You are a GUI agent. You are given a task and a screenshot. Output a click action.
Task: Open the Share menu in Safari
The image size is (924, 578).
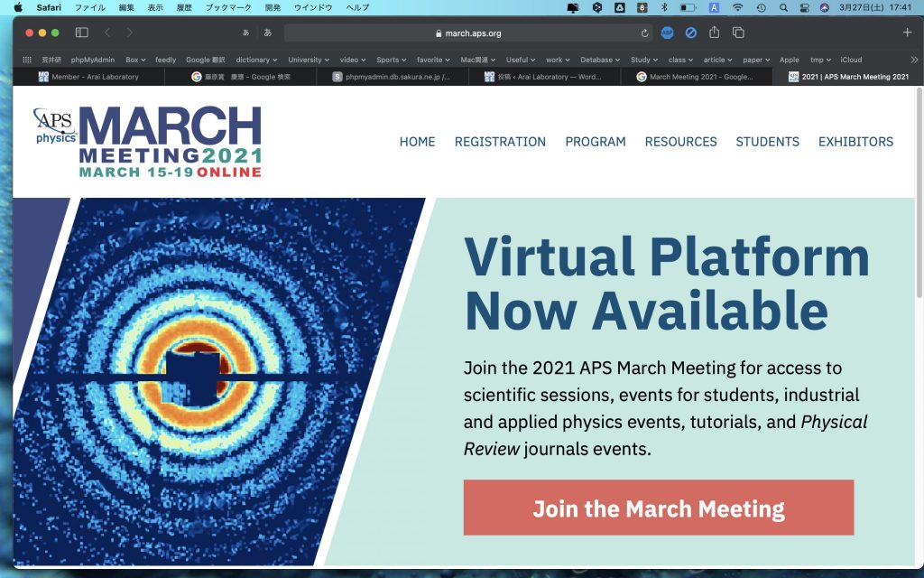point(715,33)
